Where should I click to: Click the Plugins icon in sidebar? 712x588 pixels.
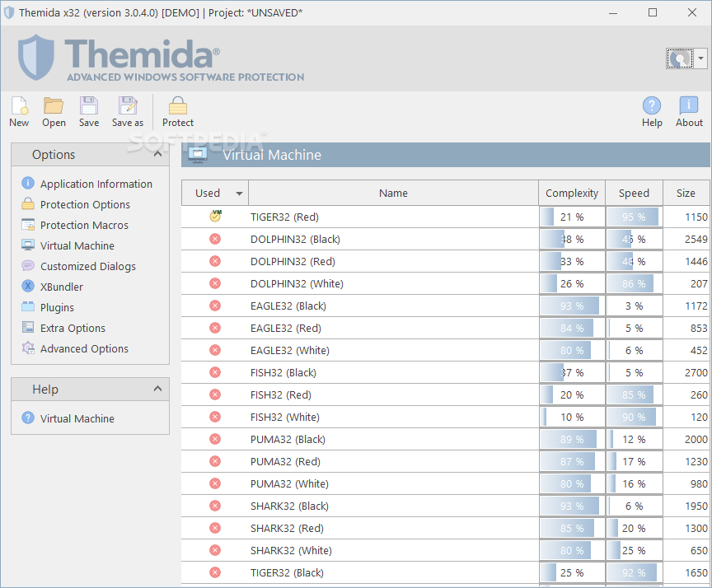click(x=28, y=306)
